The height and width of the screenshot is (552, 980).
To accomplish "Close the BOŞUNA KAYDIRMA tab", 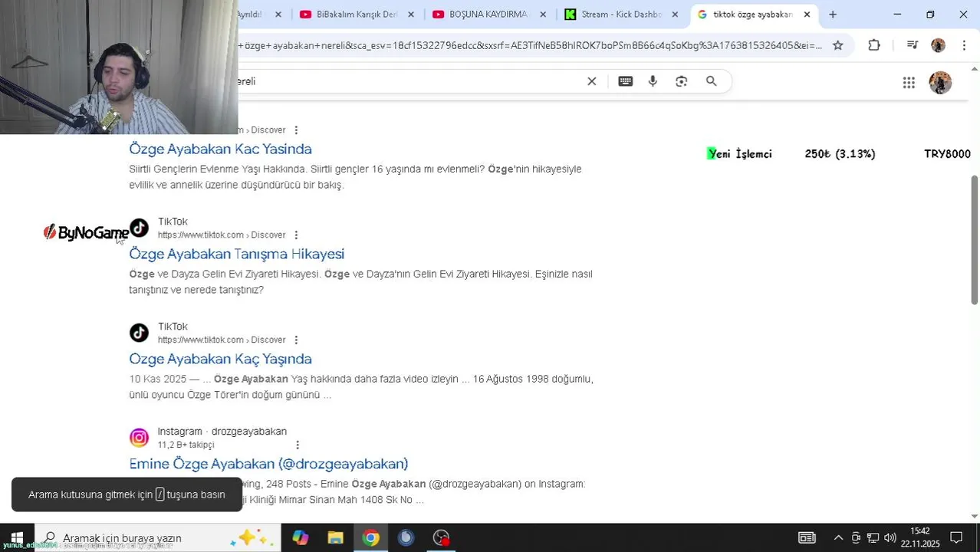I will [x=544, y=15].
